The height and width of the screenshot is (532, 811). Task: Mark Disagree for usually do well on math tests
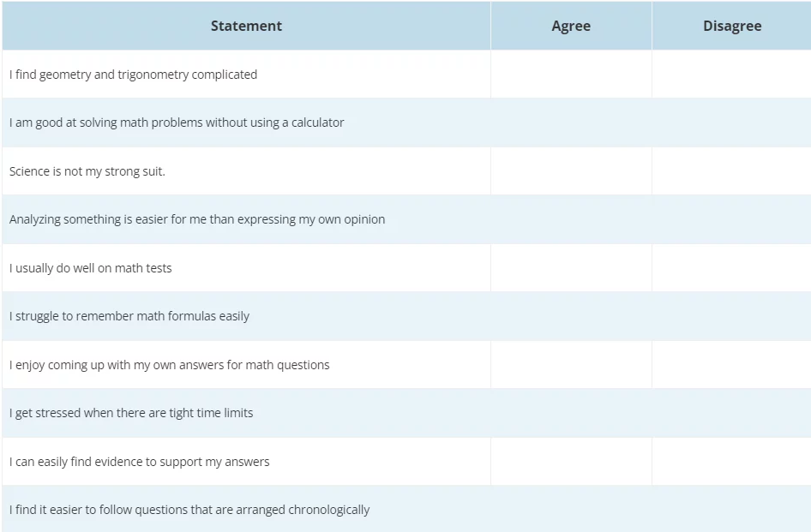point(731,268)
